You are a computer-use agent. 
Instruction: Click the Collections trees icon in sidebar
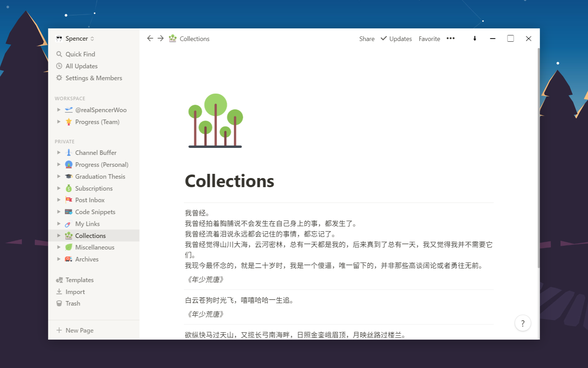69,236
